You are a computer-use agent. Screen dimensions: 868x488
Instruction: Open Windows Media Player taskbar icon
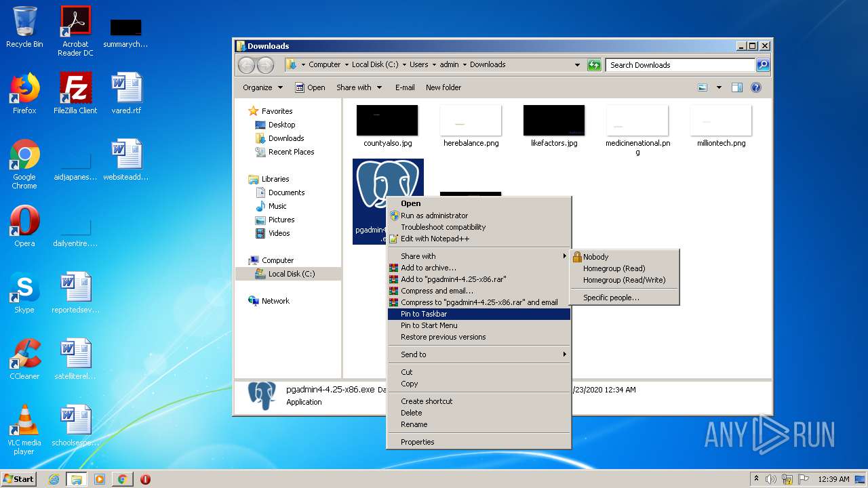tap(100, 479)
